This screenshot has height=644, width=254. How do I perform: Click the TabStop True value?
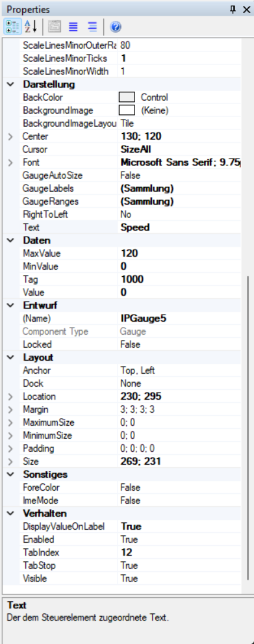pyautogui.click(x=129, y=565)
